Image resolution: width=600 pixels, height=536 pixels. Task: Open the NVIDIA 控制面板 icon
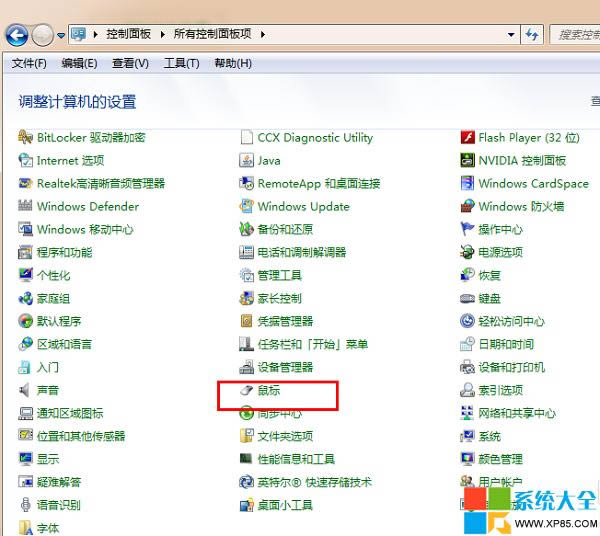(x=467, y=160)
